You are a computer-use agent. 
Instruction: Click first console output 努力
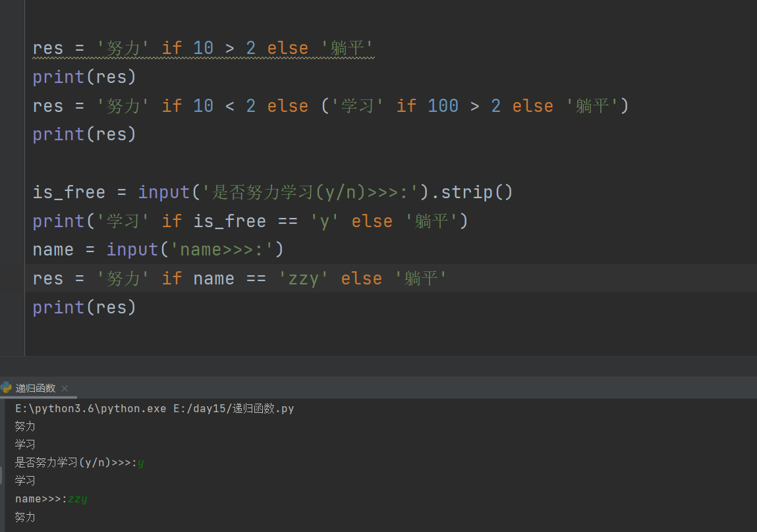(25, 427)
